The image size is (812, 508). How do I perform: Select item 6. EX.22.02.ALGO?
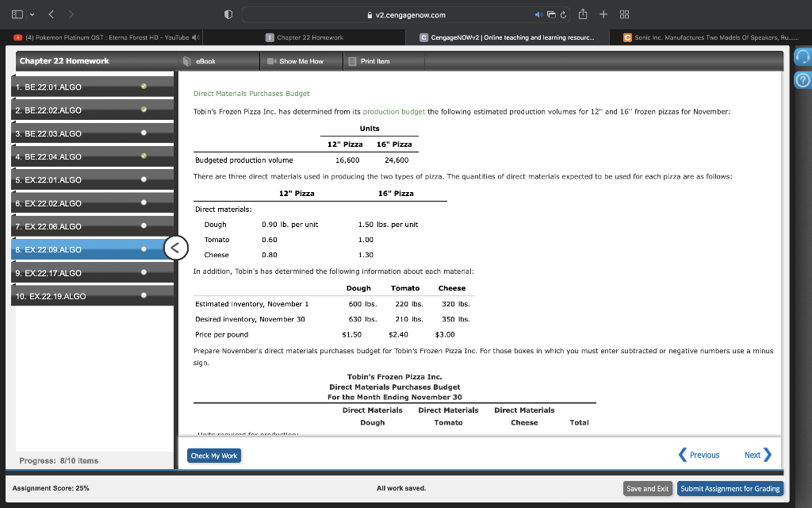(92, 203)
